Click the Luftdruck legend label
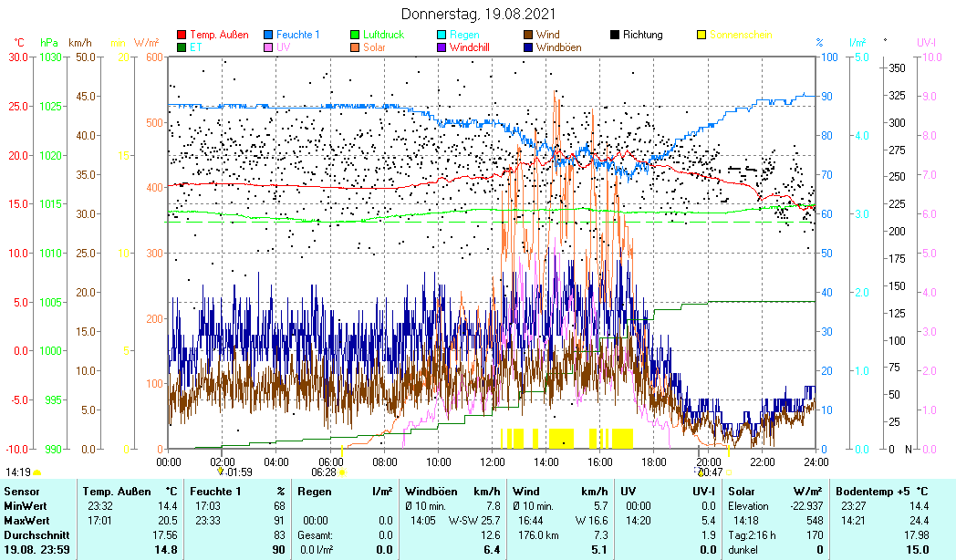The image size is (956, 560). tap(383, 35)
